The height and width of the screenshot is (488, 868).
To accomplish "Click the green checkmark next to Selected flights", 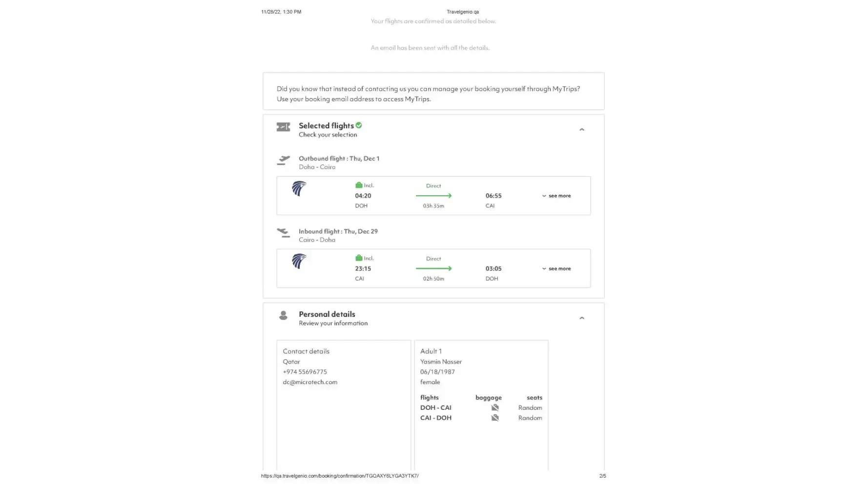I will pyautogui.click(x=359, y=125).
